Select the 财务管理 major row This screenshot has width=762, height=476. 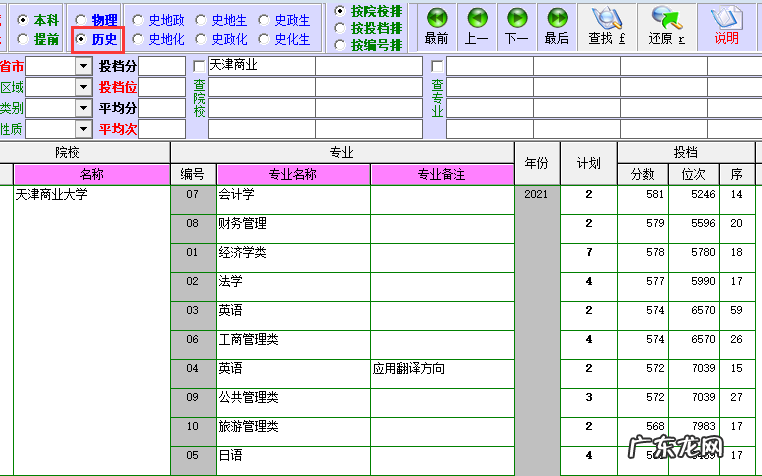[293, 229]
